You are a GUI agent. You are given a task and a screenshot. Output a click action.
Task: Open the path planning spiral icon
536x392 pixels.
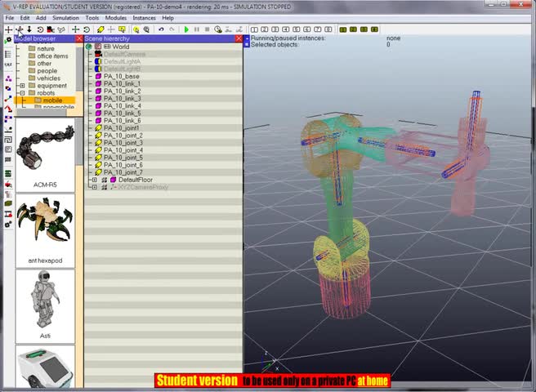(8, 140)
